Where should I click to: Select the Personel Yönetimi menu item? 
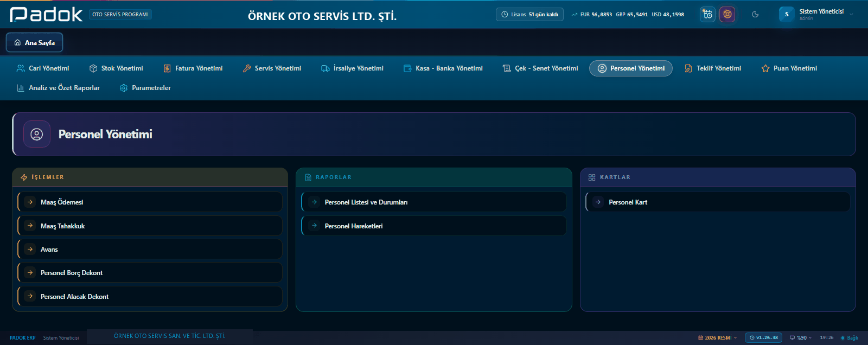click(631, 68)
